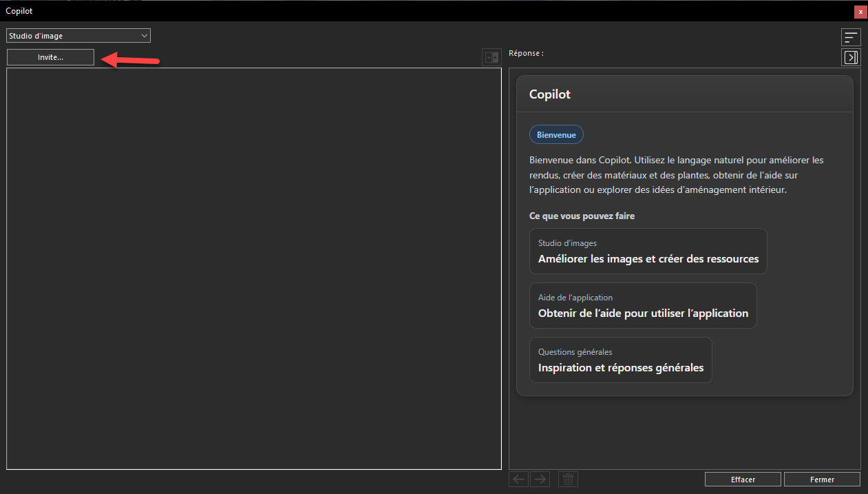Collapse the response panel with arrow icon
This screenshot has height=494, width=868.
pyautogui.click(x=851, y=58)
